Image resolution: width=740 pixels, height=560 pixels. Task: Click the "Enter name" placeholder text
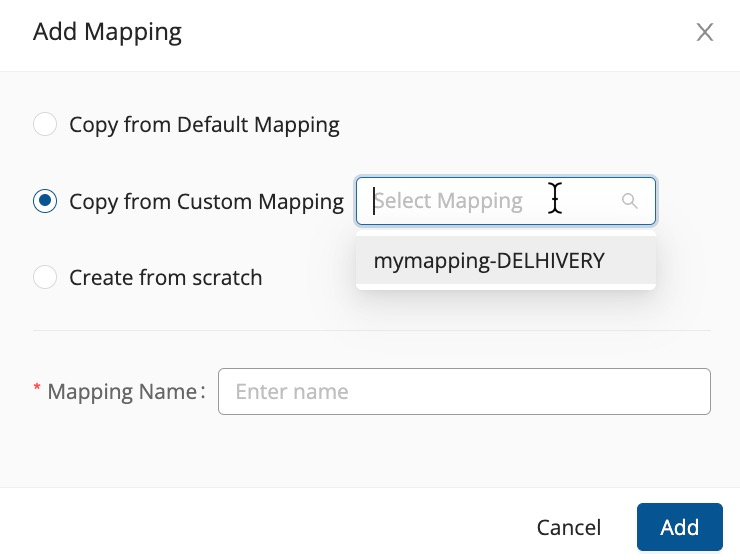(291, 391)
